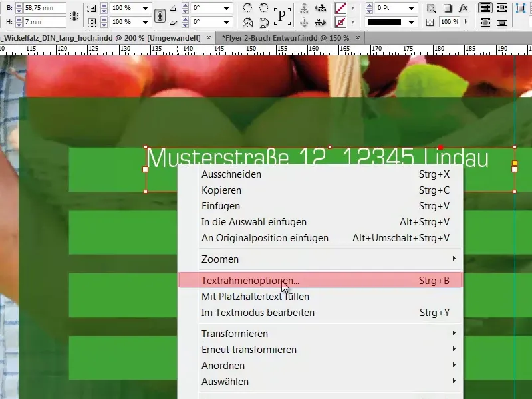Image resolution: width=532 pixels, height=399 pixels.
Task: Click the select previous object icon
Action: (320, 8)
